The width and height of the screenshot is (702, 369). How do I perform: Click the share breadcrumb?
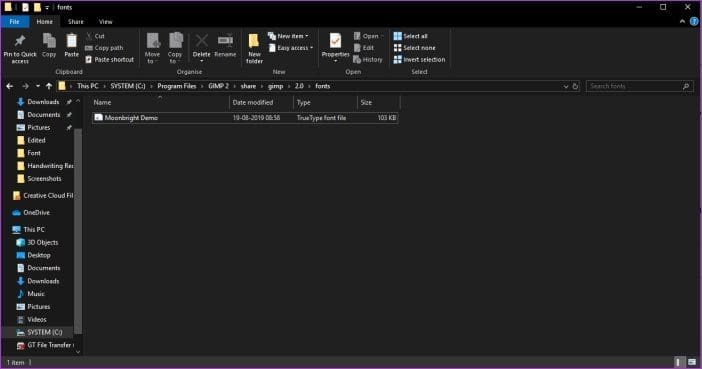248,86
